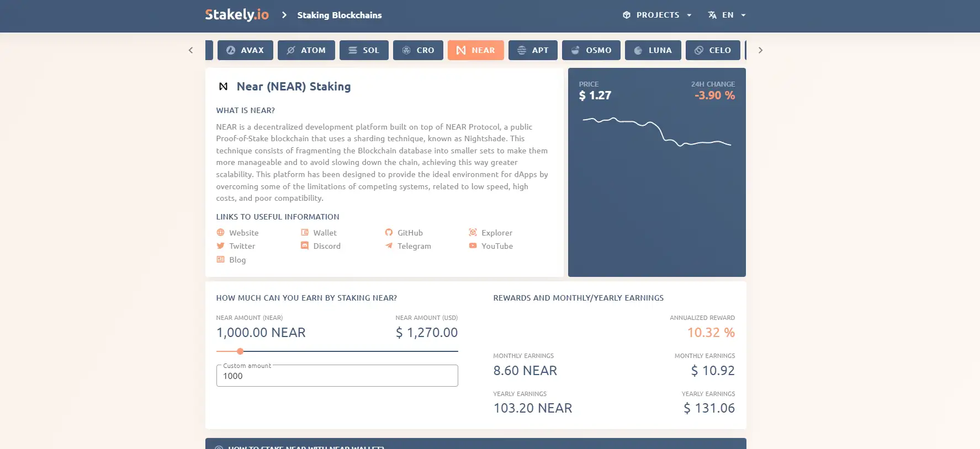This screenshot has height=449, width=980.
Task: Click the Stakely.io logo
Action: 236,15
